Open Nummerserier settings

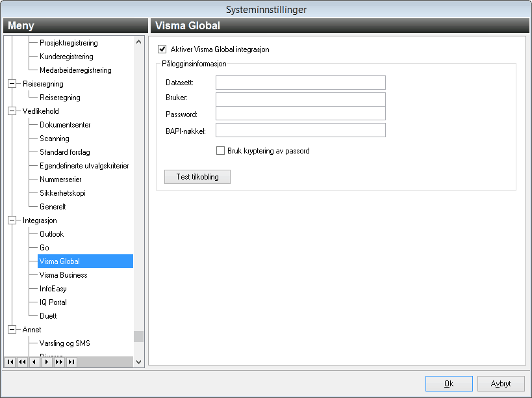pyautogui.click(x=60, y=179)
